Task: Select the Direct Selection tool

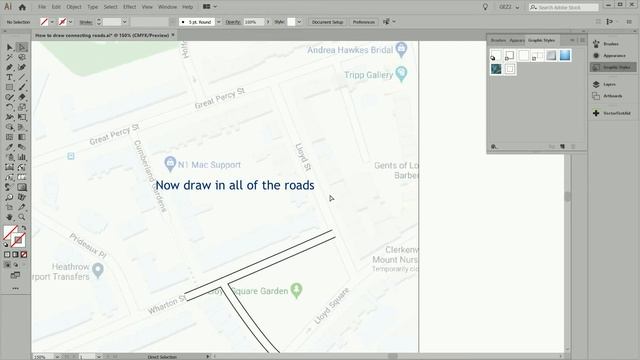Action: pyautogui.click(x=22, y=47)
